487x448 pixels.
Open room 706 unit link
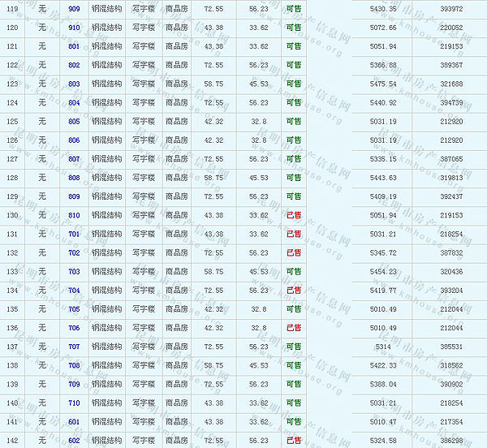click(x=74, y=328)
